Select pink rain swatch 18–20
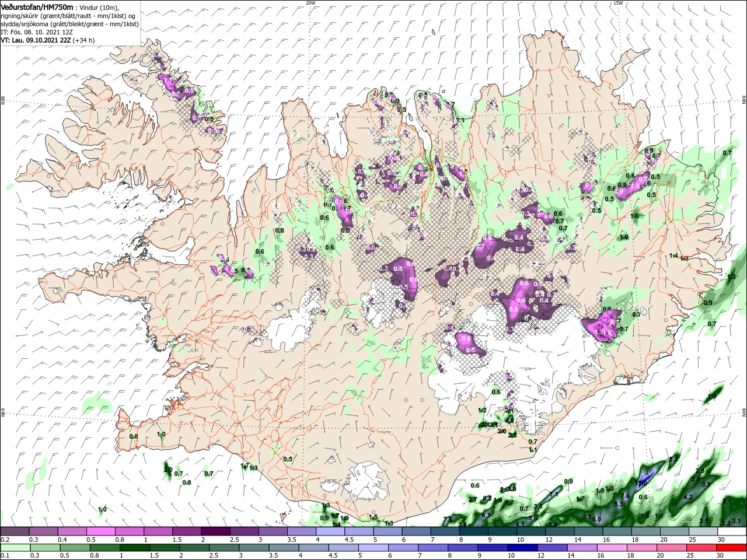This screenshot has height=560, width=747. [642, 548]
